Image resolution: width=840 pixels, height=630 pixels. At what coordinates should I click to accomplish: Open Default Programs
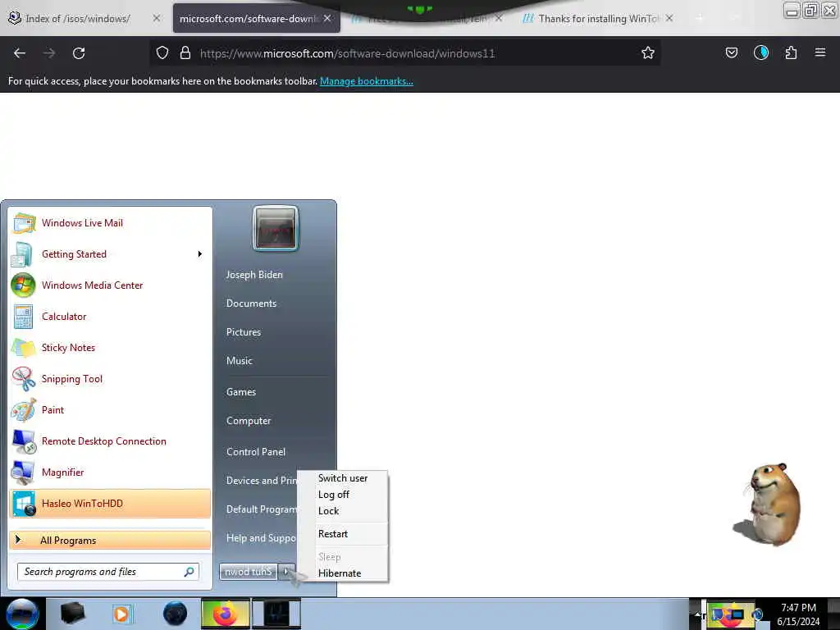[261, 509]
